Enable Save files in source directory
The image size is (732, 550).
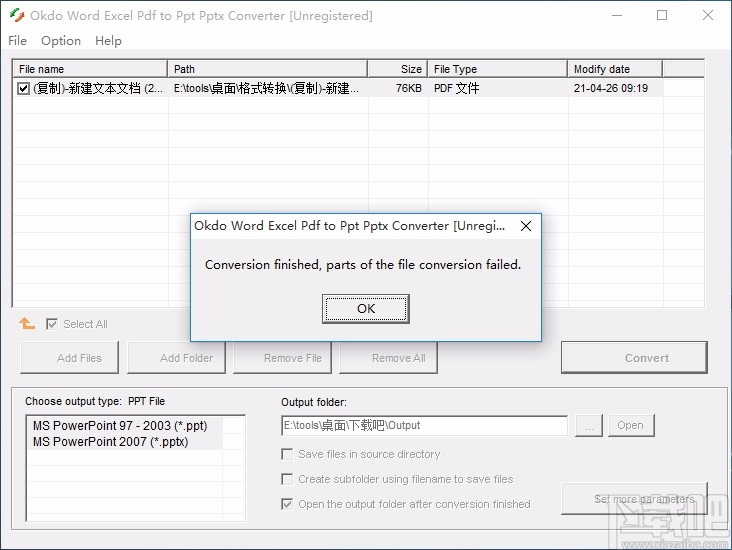tap(287, 454)
